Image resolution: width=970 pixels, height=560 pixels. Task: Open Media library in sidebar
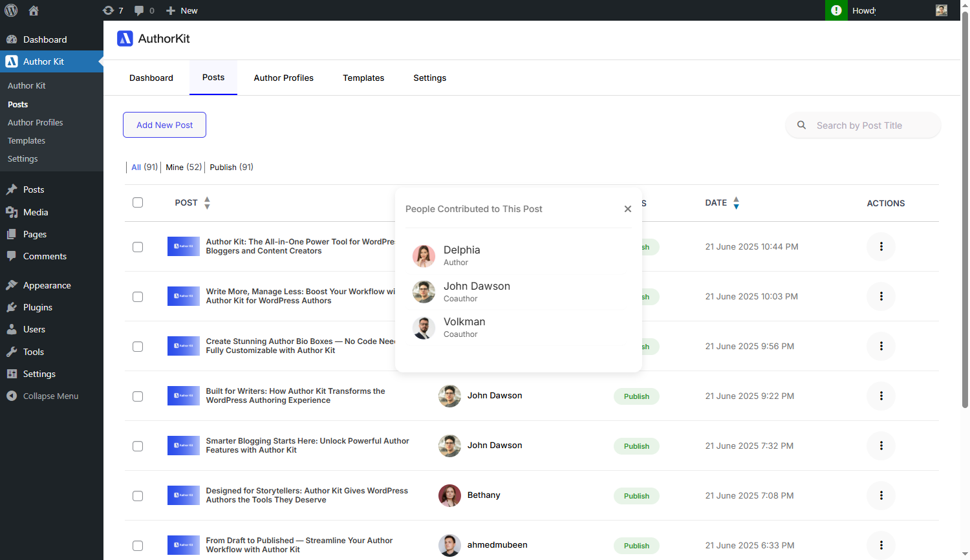tap(52, 212)
